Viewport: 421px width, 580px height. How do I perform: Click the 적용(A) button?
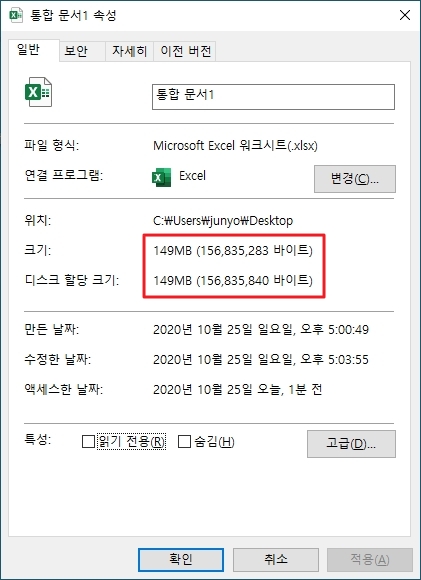pyautogui.click(x=370, y=560)
